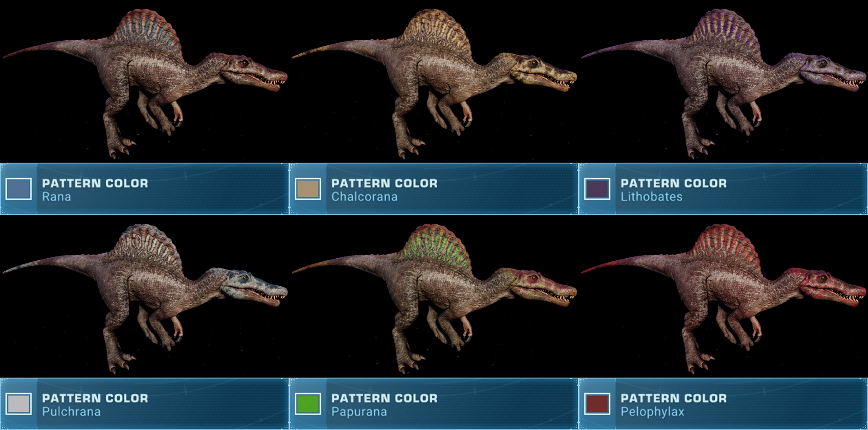Select the Papurana green color swatch
Screen dimensions: 868x430
point(308,404)
